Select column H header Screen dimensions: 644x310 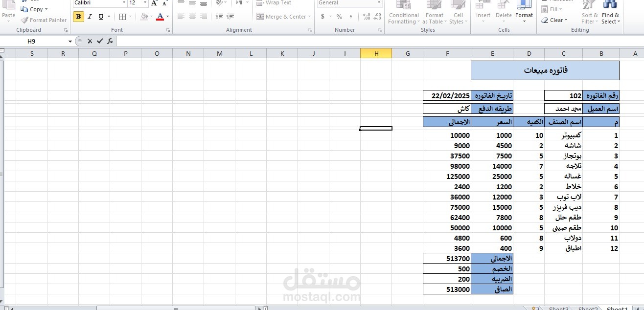(x=376, y=53)
